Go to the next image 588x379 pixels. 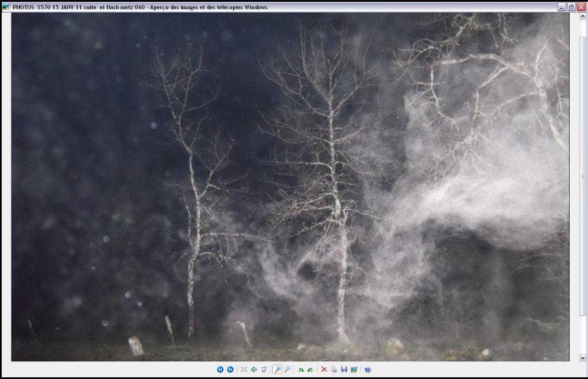pos(230,370)
